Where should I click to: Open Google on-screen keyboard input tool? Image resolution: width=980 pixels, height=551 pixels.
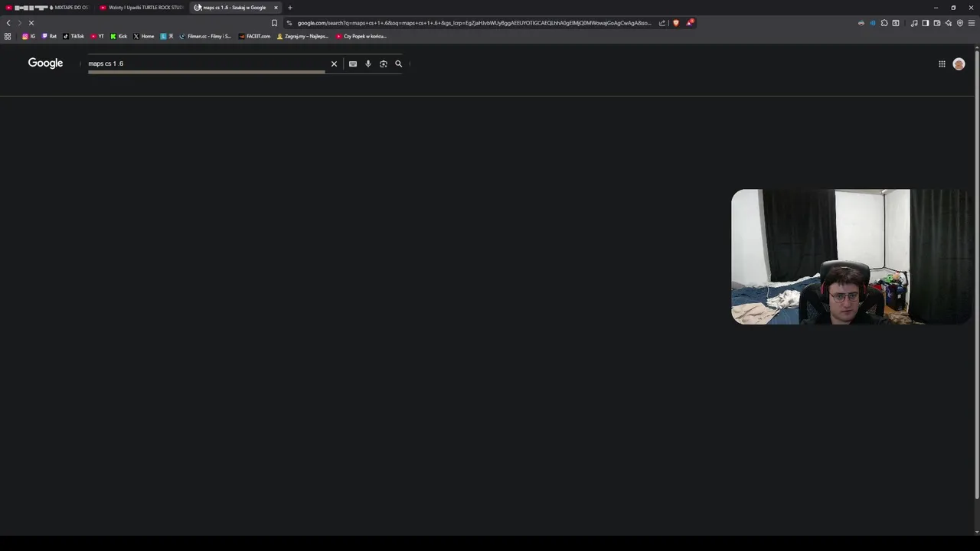(x=353, y=64)
